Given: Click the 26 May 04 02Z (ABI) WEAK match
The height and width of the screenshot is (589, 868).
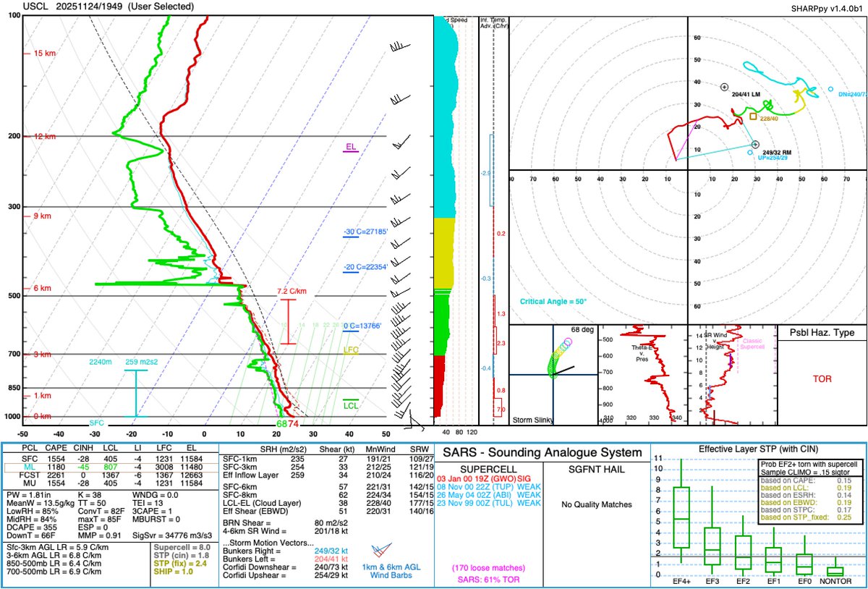Looking at the screenshot, I should click(488, 495).
